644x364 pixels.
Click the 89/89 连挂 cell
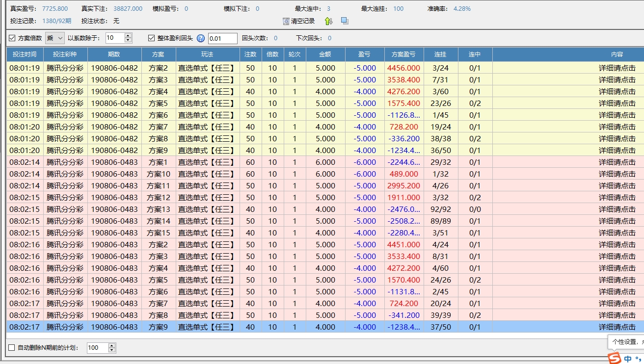coord(441,221)
